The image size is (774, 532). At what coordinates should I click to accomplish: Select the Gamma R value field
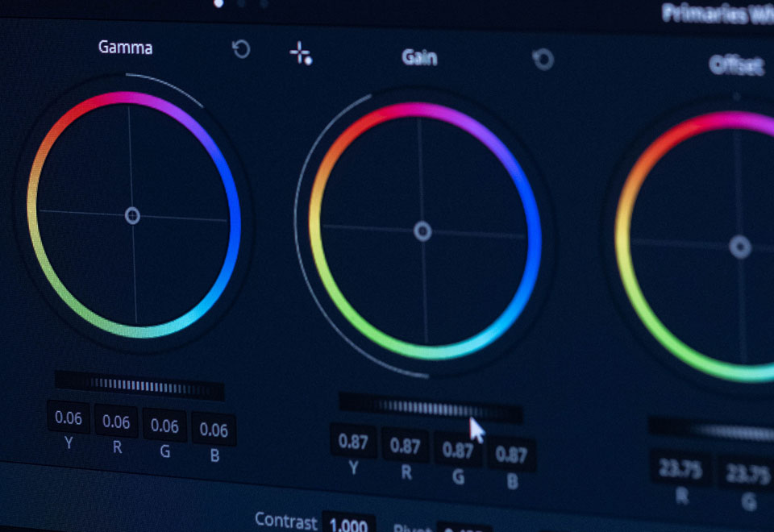click(x=116, y=422)
